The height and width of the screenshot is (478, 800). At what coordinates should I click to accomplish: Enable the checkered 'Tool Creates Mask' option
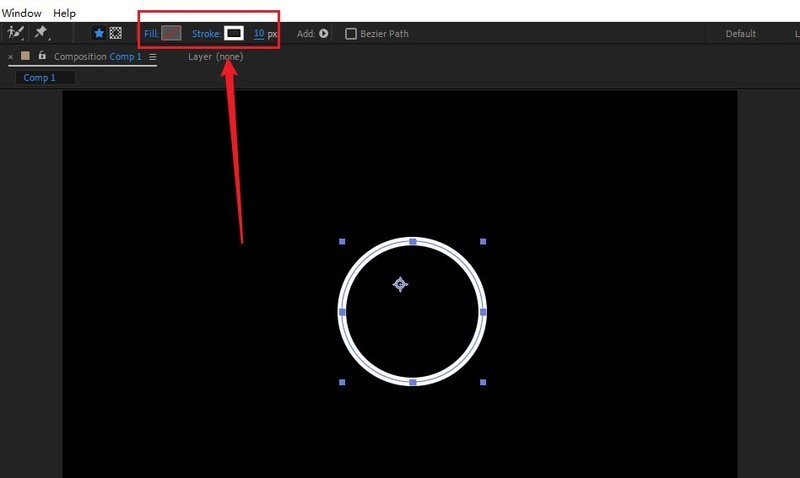click(x=116, y=33)
